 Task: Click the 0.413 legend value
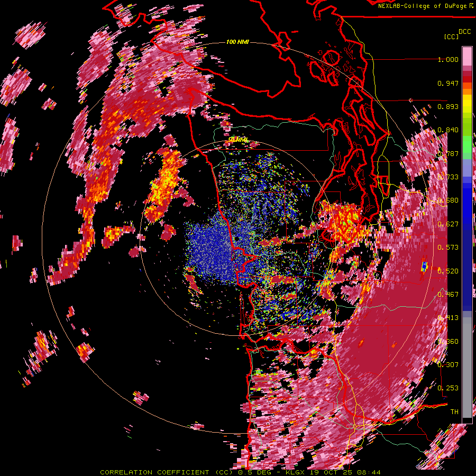pos(448,318)
